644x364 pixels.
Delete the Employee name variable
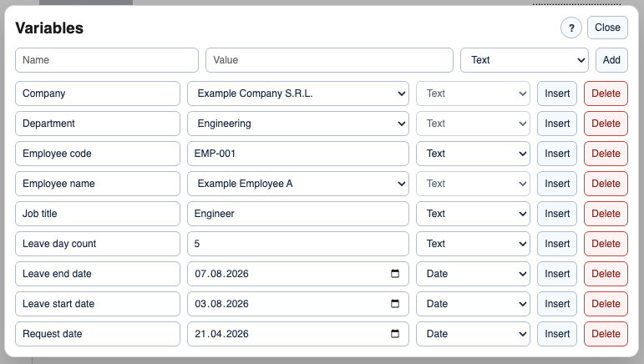(606, 184)
